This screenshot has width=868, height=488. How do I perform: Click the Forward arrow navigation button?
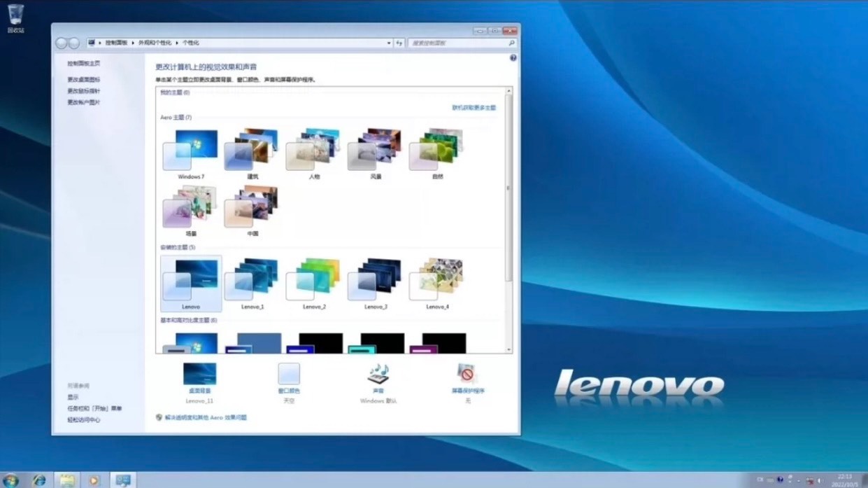point(73,43)
